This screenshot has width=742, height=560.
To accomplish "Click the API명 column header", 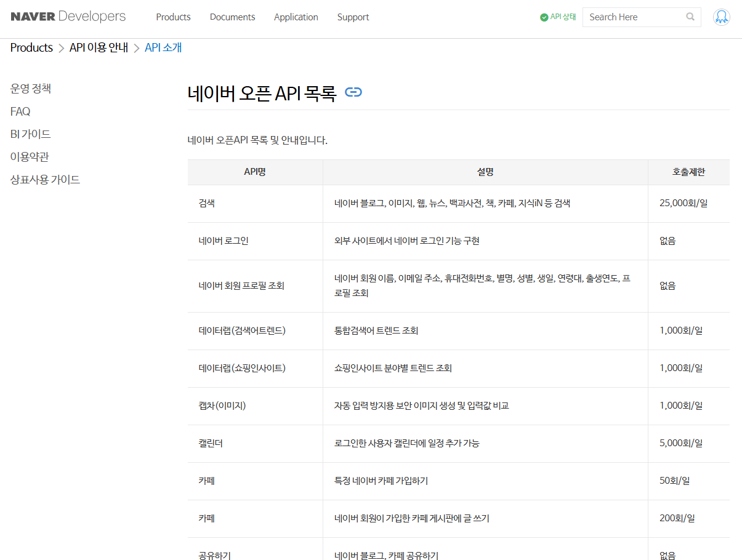I will [x=255, y=172].
